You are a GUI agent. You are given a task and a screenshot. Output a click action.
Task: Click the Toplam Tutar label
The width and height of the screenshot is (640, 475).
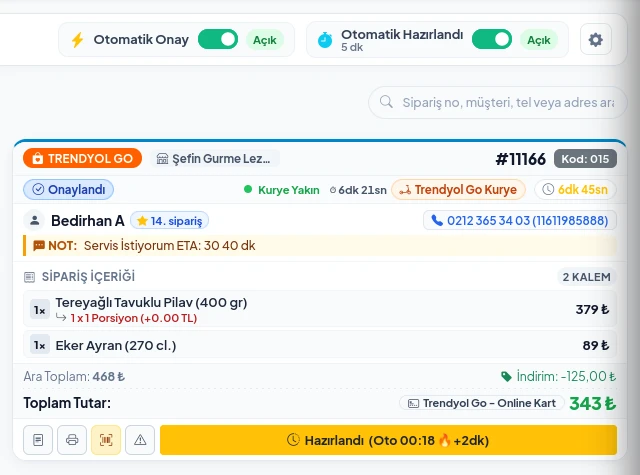click(x=67, y=403)
